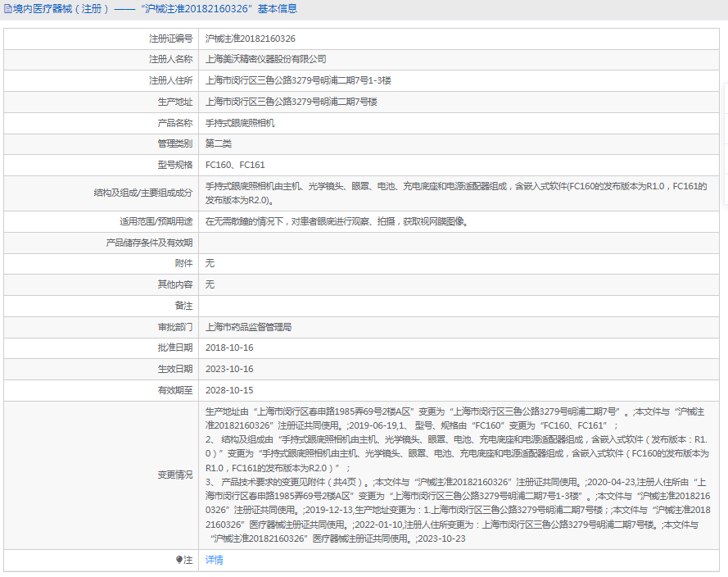Select the 注册人名称 row label
Image resolution: width=728 pixels, height=577 pixels.
click(170, 59)
